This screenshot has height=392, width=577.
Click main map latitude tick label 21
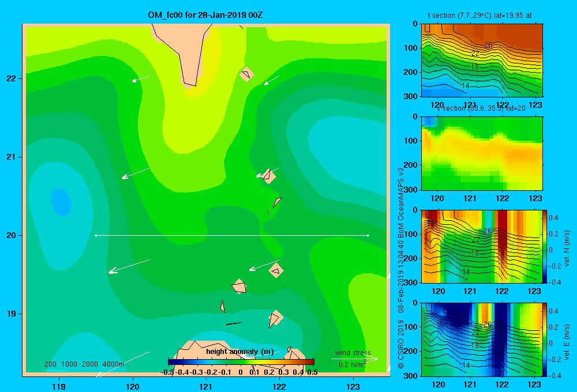coord(12,157)
